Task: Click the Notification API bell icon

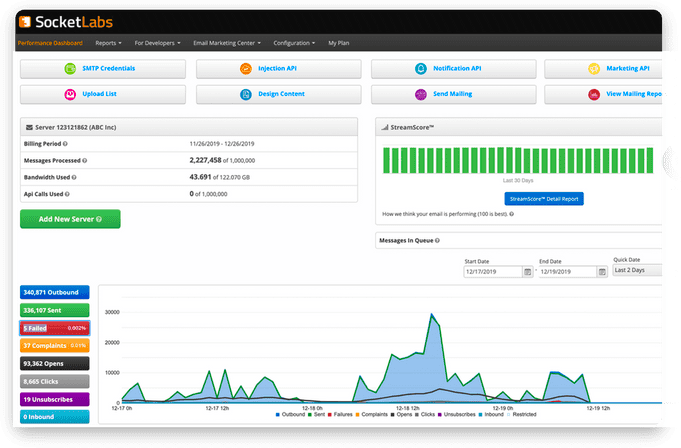Action: (421, 69)
